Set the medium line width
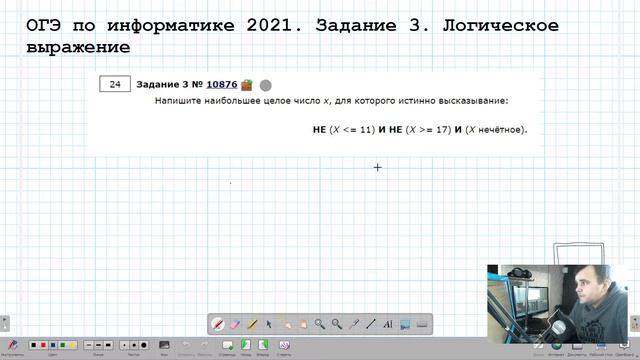Viewport: 640px width, 360px height. 98,345
